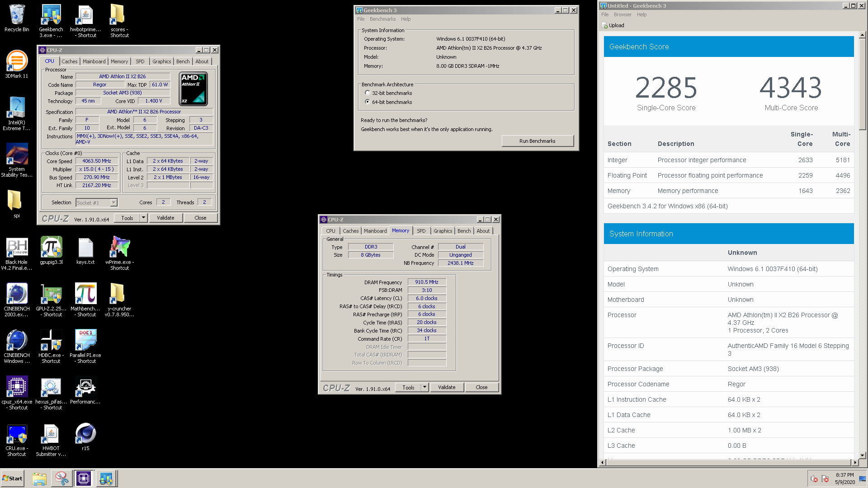Screen dimensions: 868x488
Task: Click Tools button in CPU-Z Memory window
Action: (x=408, y=388)
